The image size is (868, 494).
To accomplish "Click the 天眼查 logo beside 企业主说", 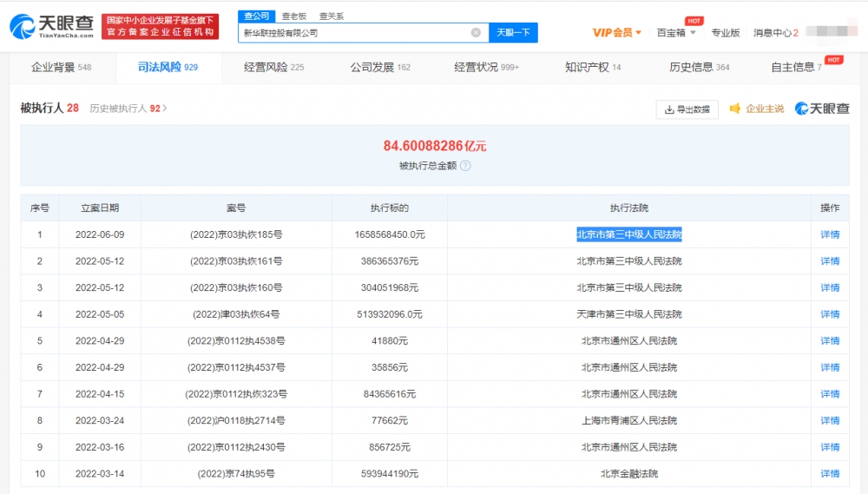I will 822,109.
